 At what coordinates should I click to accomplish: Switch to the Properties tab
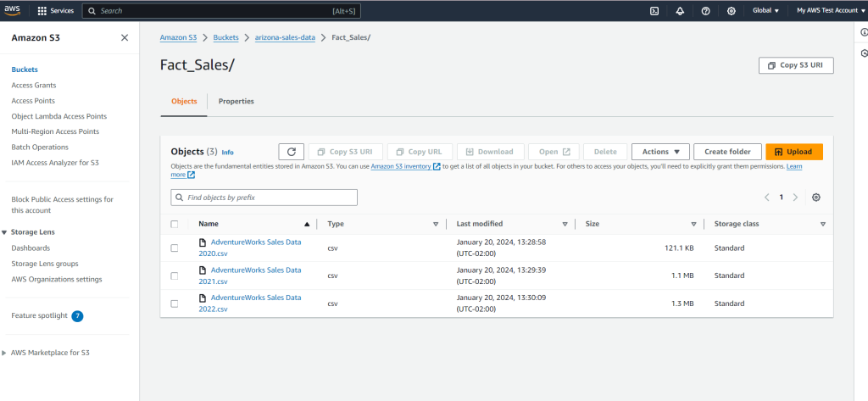coord(236,101)
